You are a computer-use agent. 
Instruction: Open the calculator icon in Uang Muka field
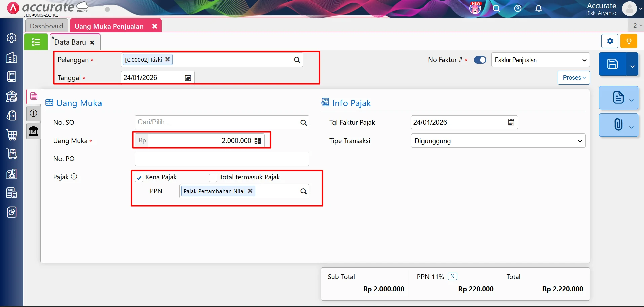point(258,141)
